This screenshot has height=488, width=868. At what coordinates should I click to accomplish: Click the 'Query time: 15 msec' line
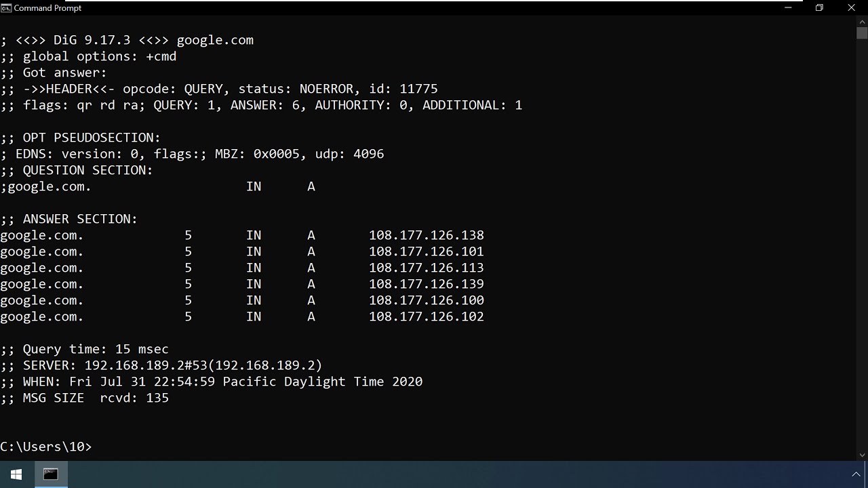tap(85, 349)
